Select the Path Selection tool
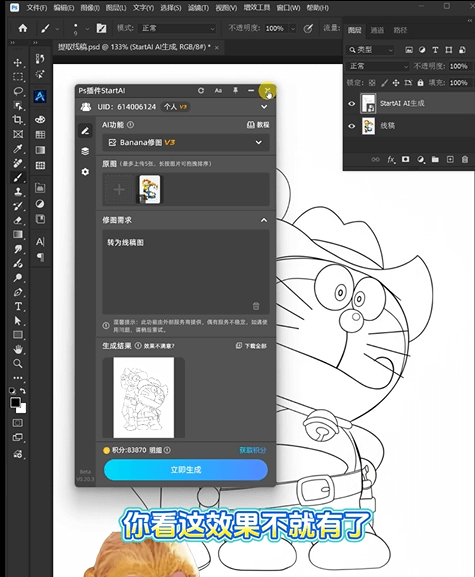 [x=18, y=321]
